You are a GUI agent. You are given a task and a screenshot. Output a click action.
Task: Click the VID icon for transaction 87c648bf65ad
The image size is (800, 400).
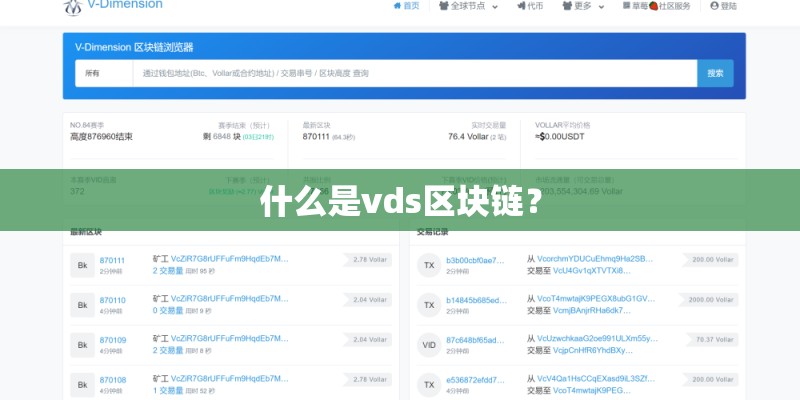point(429,345)
